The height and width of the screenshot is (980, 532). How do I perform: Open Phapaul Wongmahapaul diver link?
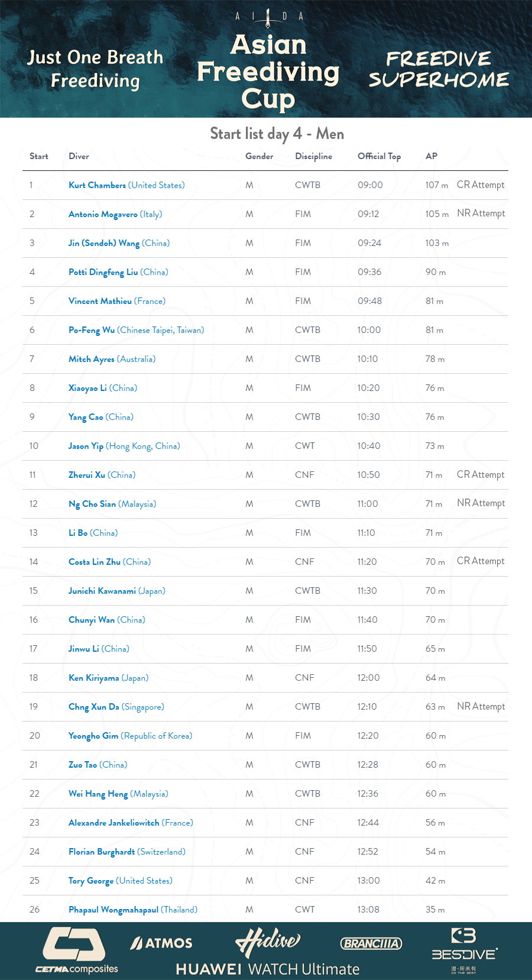coord(113,910)
